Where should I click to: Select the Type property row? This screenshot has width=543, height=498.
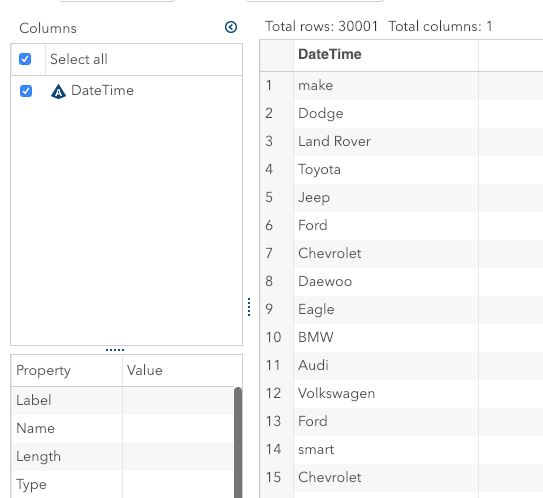(123, 484)
